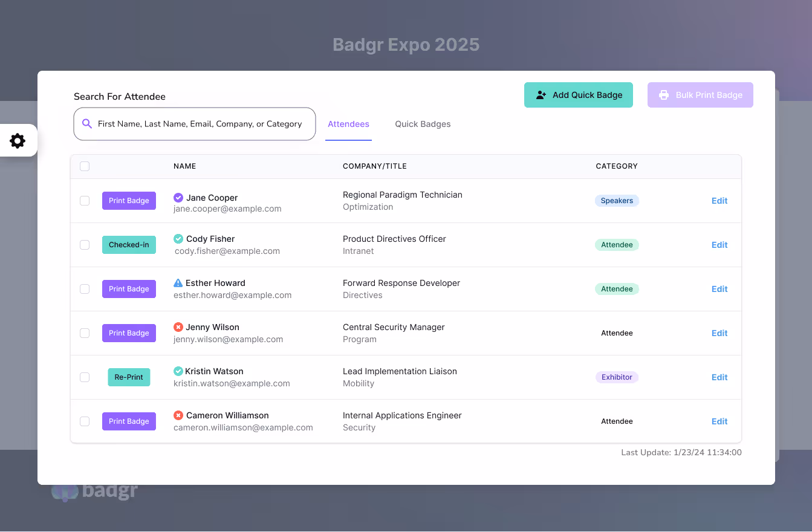Open Edit for Esther Howard

pyautogui.click(x=719, y=289)
